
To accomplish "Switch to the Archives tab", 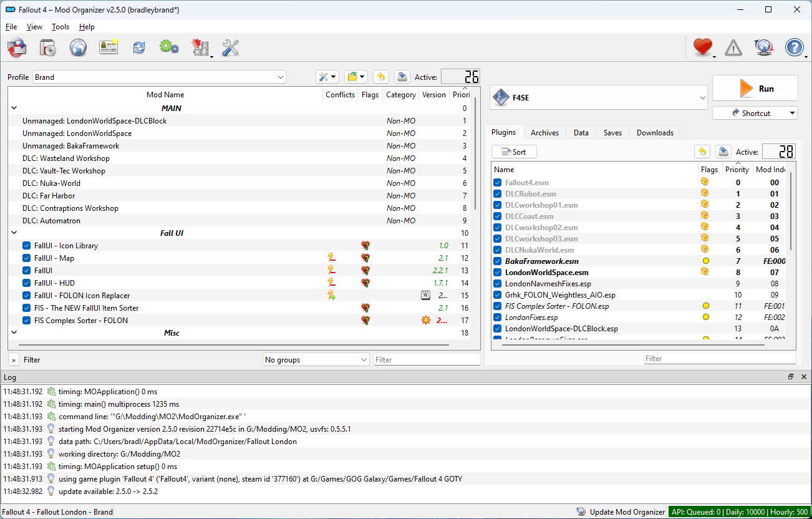I will 544,133.
